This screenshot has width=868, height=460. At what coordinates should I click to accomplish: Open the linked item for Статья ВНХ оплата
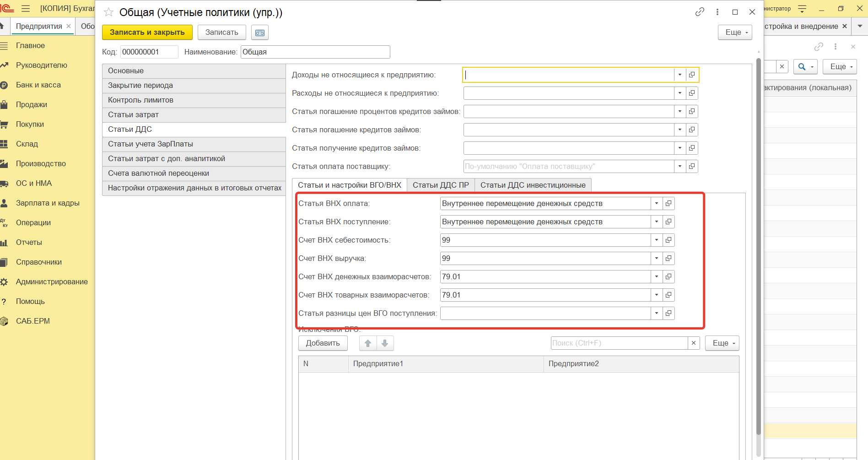click(669, 203)
